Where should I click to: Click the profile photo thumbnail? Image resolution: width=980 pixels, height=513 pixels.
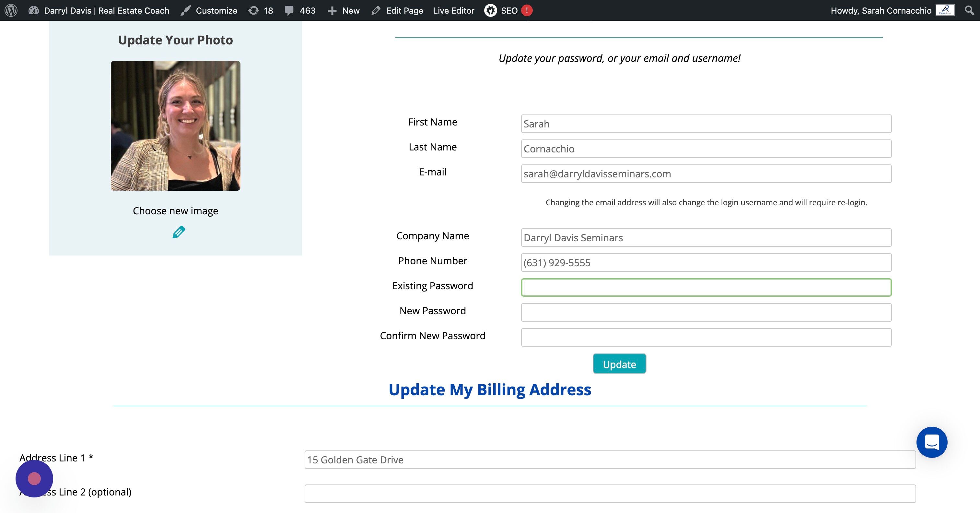coord(175,125)
